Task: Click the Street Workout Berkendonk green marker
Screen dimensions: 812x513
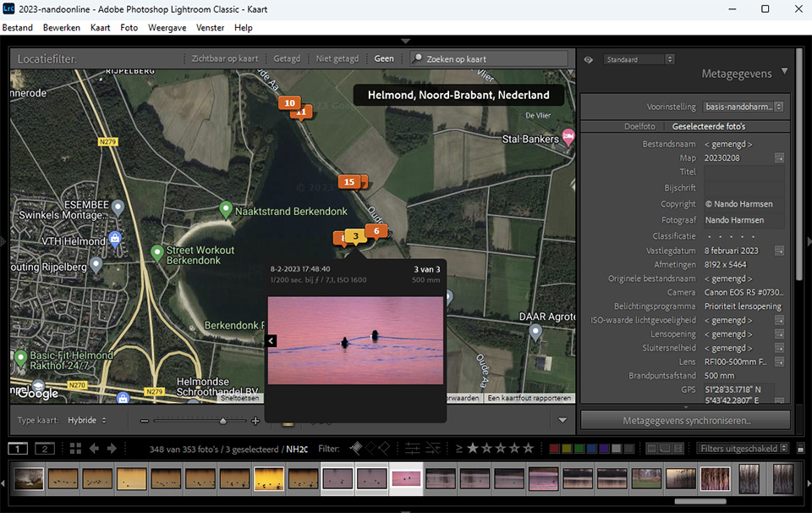Action: click(157, 253)
